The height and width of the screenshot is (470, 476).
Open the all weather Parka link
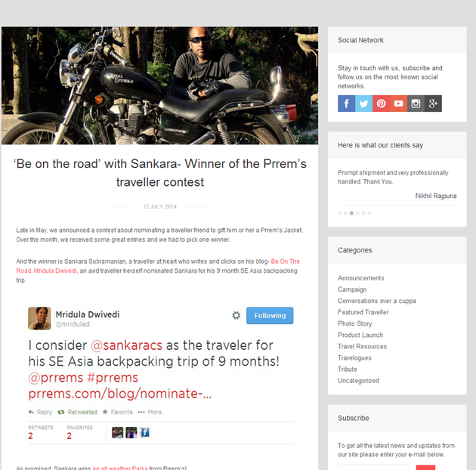point(120,468)
